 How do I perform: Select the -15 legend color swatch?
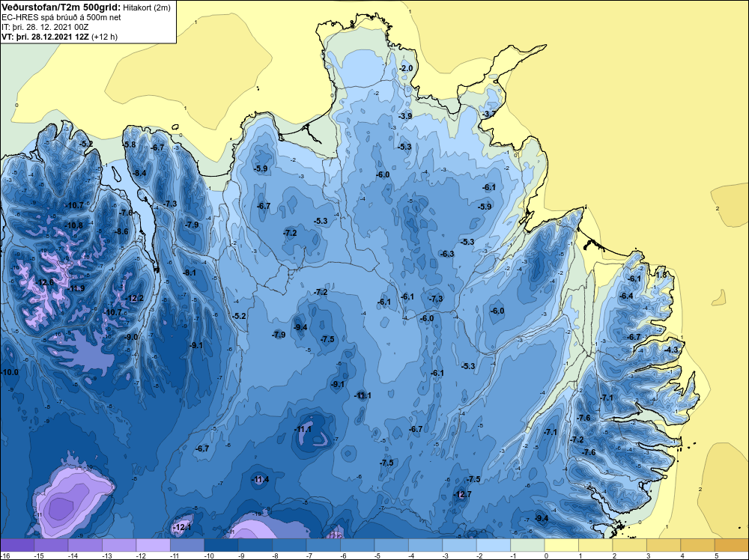(x=51, y=545)
